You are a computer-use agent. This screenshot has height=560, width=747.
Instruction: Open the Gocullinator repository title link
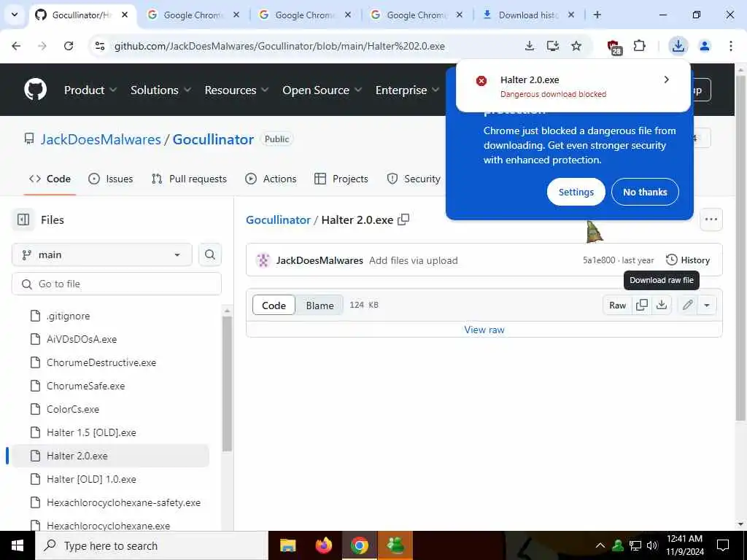[x=213, y=139]
